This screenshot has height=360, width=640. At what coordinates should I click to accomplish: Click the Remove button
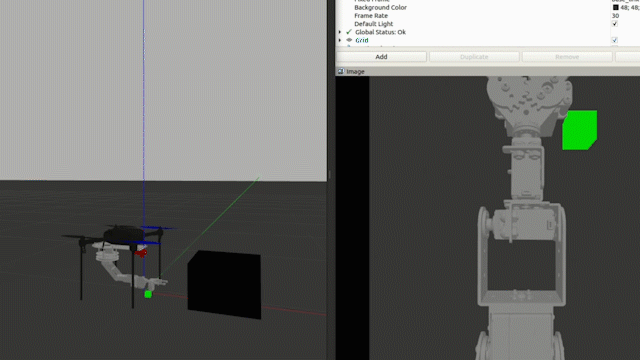pyautogui.click(x=567, y=57)
